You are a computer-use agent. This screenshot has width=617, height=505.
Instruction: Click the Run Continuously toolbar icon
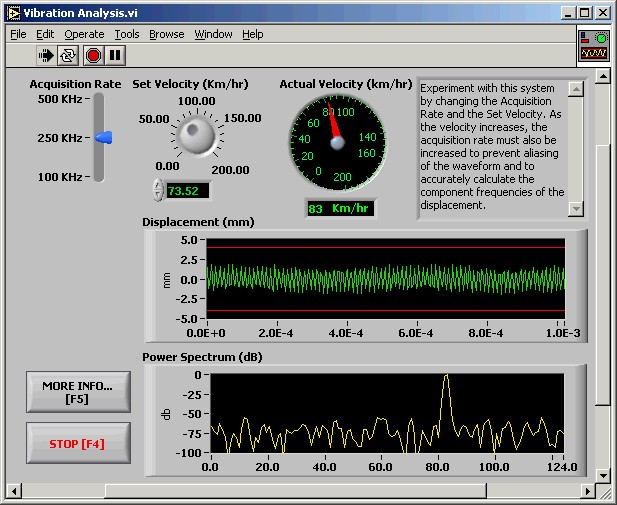[68, 56]
